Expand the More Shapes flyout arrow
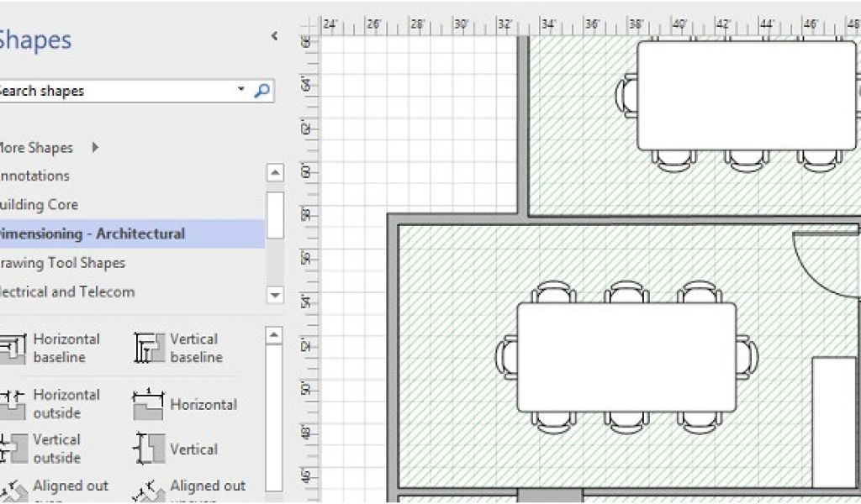 (x=95, y=148)
